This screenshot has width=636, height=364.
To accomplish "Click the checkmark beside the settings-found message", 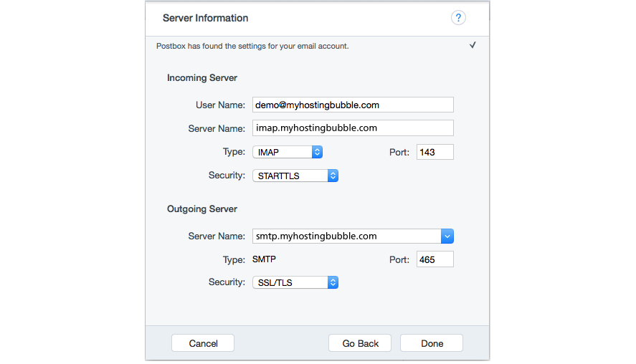I will [473, 45].
